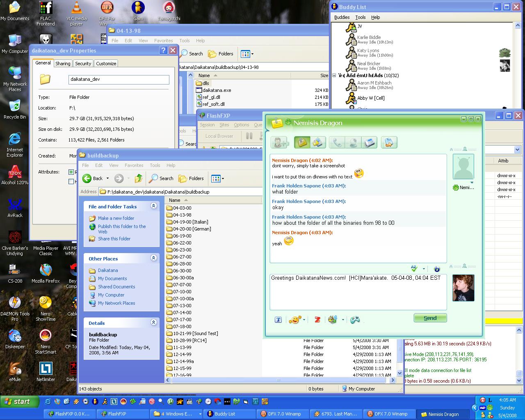Start a webcam video call in ICQ
The width and height of the screenshot is (525, 420).
(x=353, y=142)
